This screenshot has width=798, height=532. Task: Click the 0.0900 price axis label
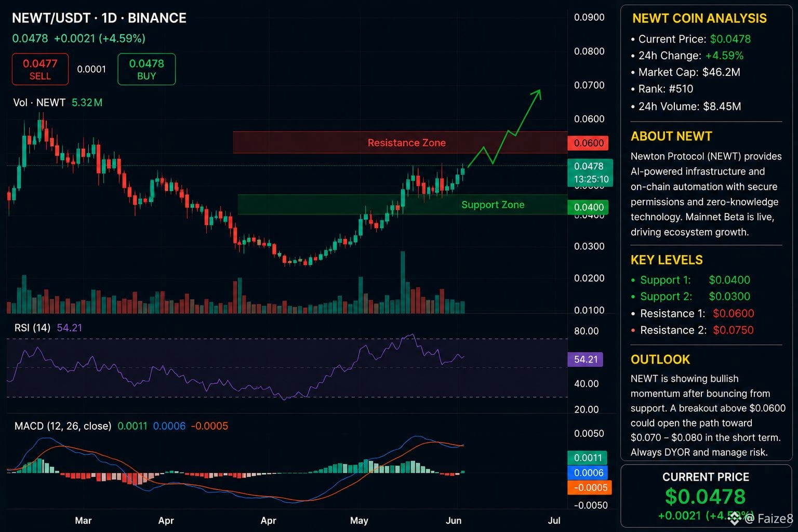589,17
